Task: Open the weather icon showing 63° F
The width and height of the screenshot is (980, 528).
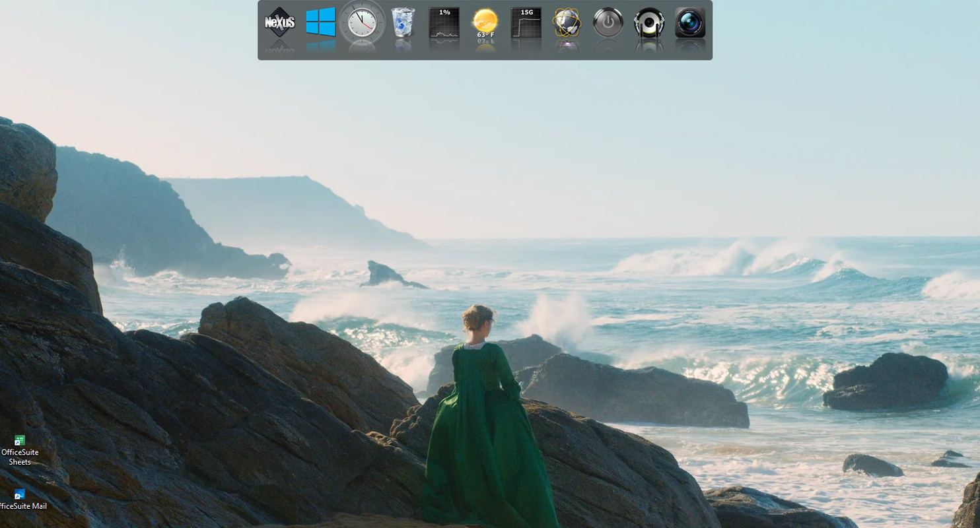Action: [485, 23]
